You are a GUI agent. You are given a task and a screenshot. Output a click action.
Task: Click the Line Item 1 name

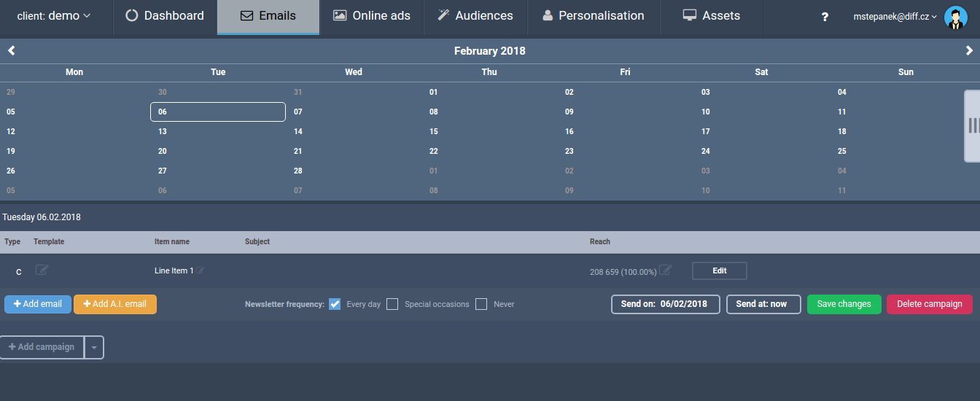point(174,270)
